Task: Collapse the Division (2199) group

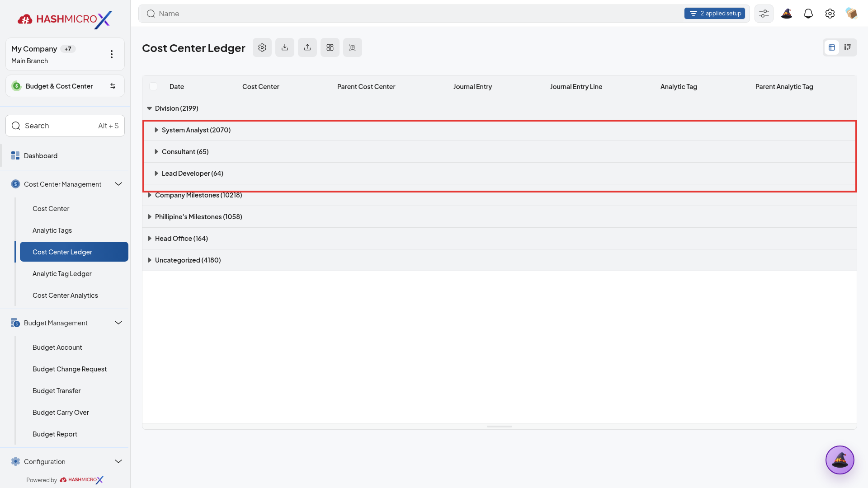Action: (x=149, y=108)
